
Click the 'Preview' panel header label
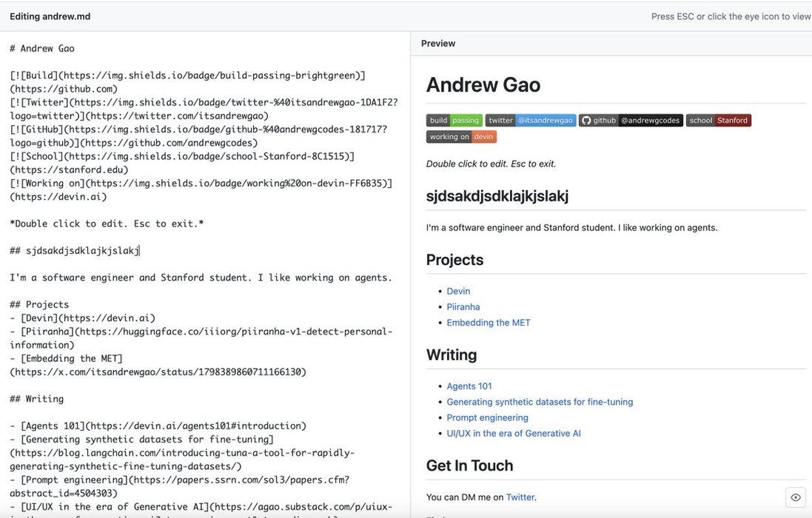438,44
